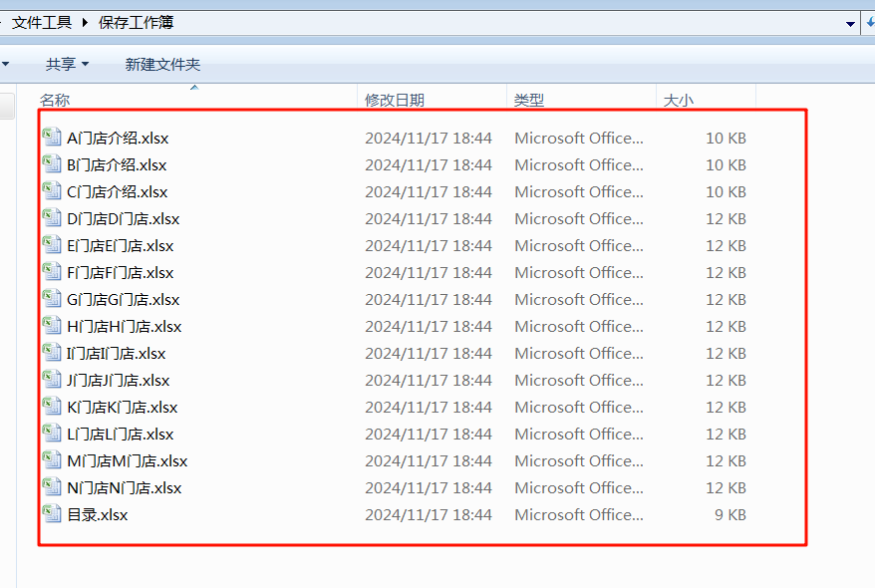Viewport: 875px width, 588px height.
Task: Select the H门店H门店.xlsx file icon
Action: click(x=52, y=325)
